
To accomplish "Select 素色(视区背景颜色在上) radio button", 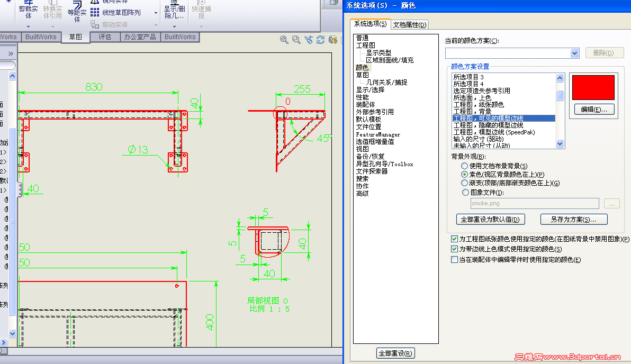I will coord(464,174).
